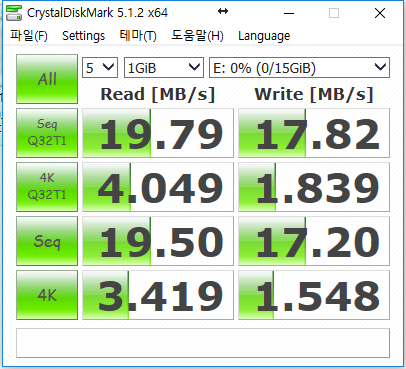Viewport: 406px width, 369px height.
Task: Select the 1.839 write result value
Action: click(x=314, y=187)
